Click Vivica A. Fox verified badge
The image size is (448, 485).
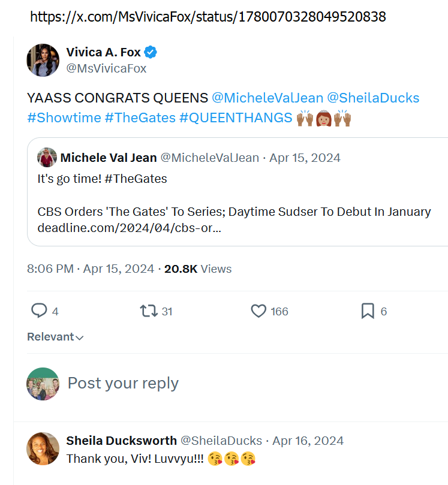151,53
